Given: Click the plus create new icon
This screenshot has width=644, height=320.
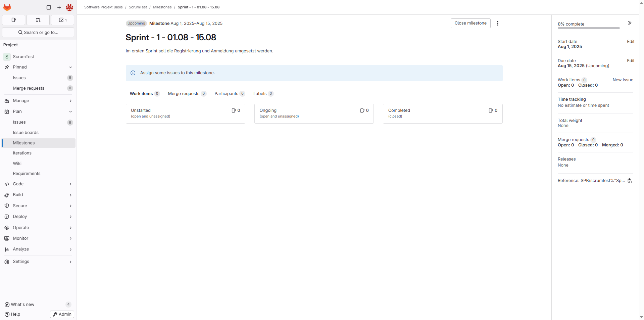Looking at the screenshot, I should point(59,7).
